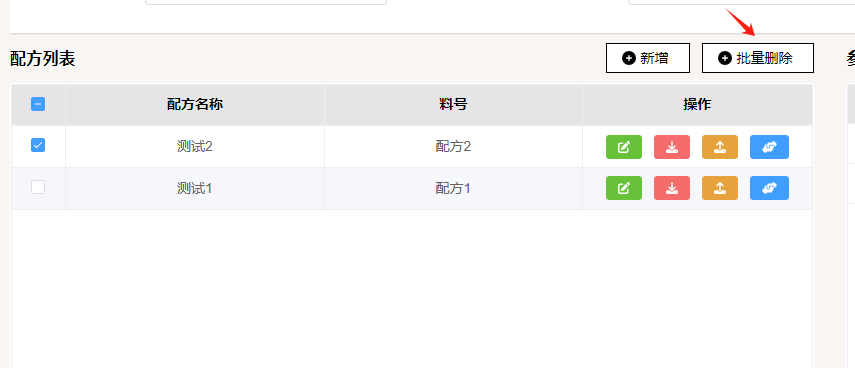Click red download icon in 测试2 row
Viewport: 855px width, 368px height.
coord(672,147)
